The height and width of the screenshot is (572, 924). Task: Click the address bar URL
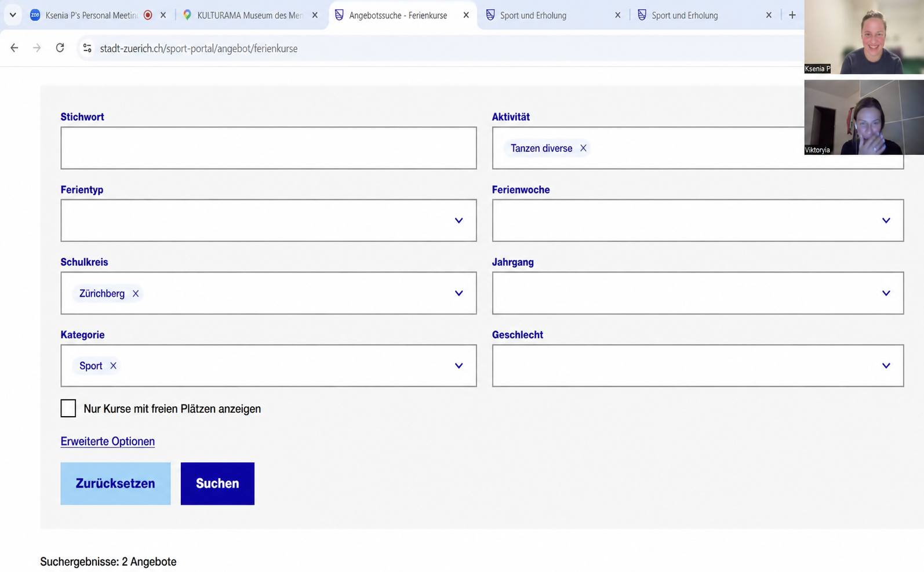199,49
